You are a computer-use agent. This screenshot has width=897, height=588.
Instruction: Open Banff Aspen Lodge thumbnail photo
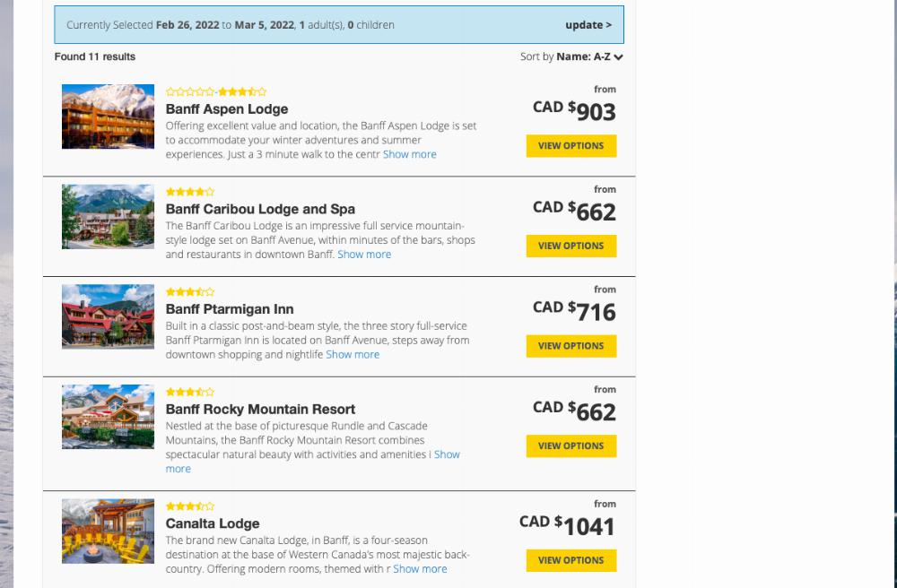(109, 117)
